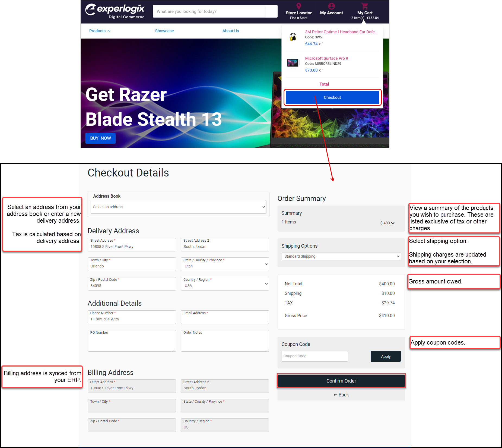Click the Store Locator pin icon
The width and height of the screenshot is (502, 448).
click(298, 6)
